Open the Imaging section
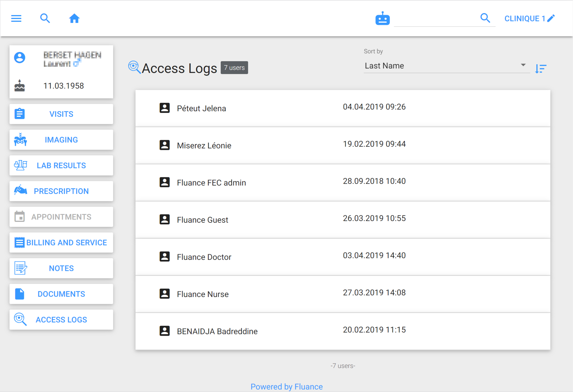This screenshot has width=573, height=392. pos(61,140)
